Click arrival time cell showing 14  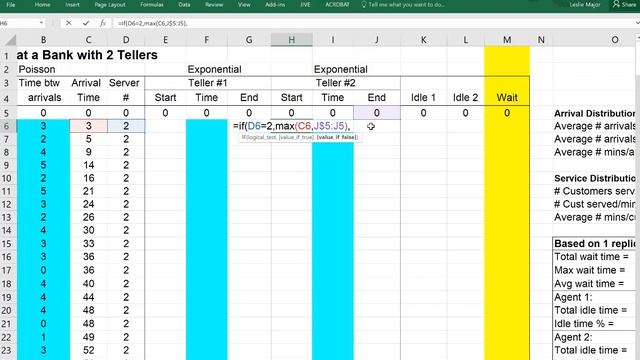[89, 165]
